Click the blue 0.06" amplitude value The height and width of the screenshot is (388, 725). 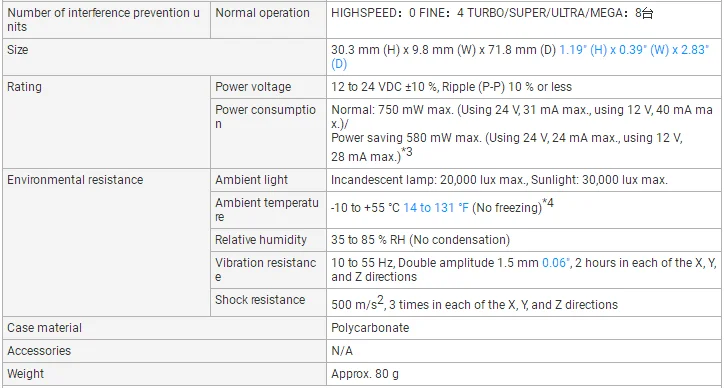point(555,263)
